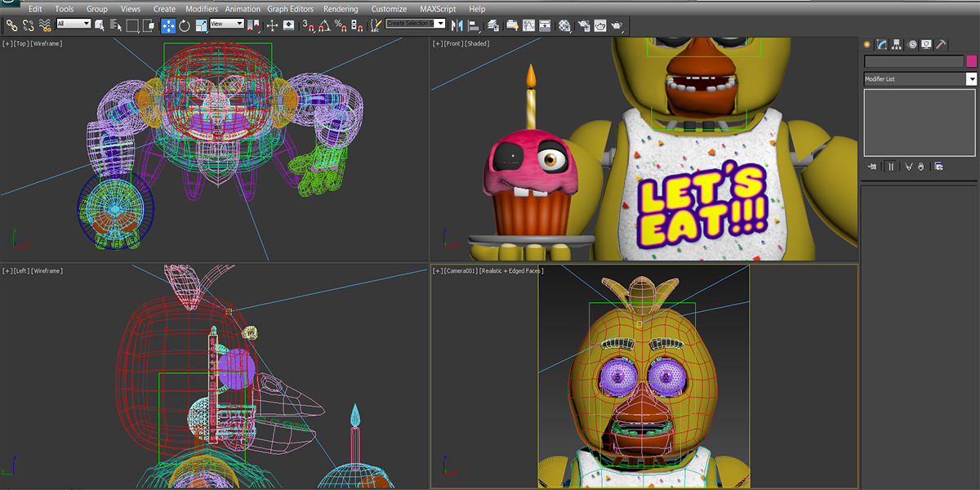Open the Material Editor icon
980x490 pixels.
(x=564, y=25)
